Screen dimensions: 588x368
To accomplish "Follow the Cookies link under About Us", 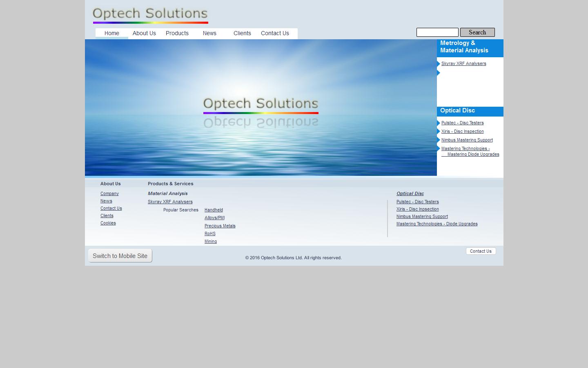I will (x=108, y=223).
